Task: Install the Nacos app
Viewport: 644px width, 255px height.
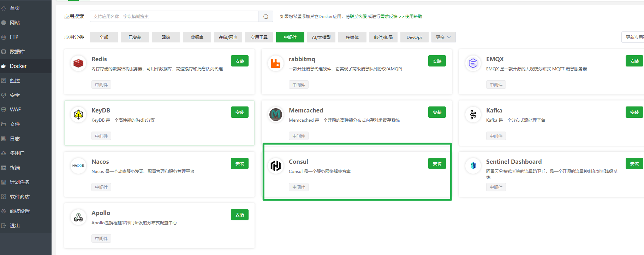Action: pyautogui.click(x=240, y=163)
